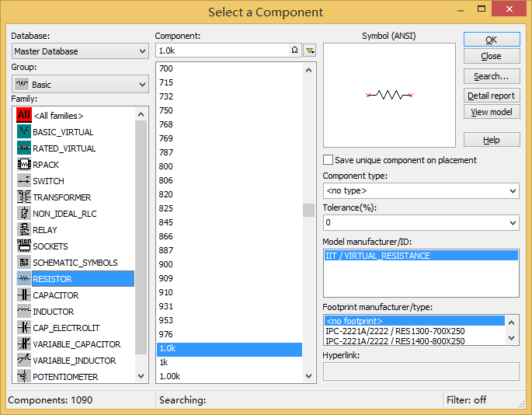The width and height of the screenshot is (532, 415).
Task: Select the SWITCH family icon
Action: pos(23,181)
